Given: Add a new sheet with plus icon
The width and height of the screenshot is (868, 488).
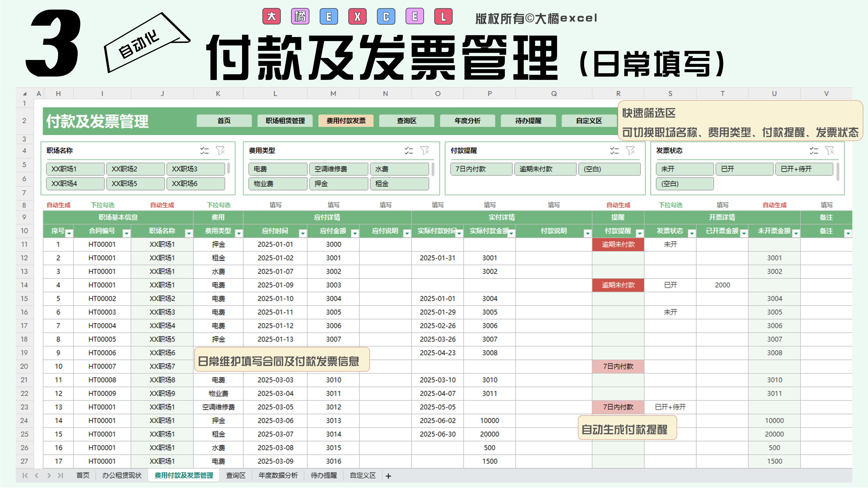Looking at the screenshot, I should click(x=388, y=476).
